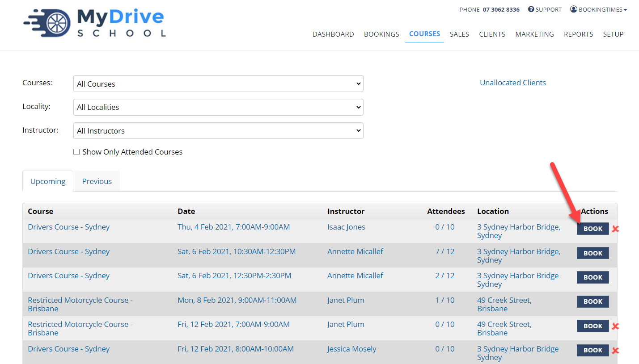Book the Mon, 8 Feb 2021 motorcycle course

point(592,301)
